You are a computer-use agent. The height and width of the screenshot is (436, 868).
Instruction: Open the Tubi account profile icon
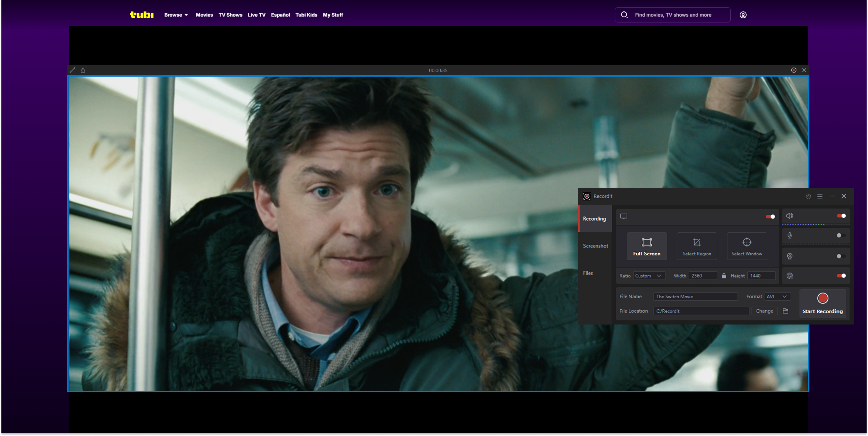(743, 15)
